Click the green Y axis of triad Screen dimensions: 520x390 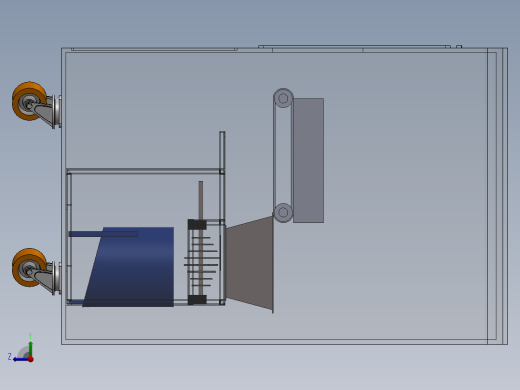(31, 349)
